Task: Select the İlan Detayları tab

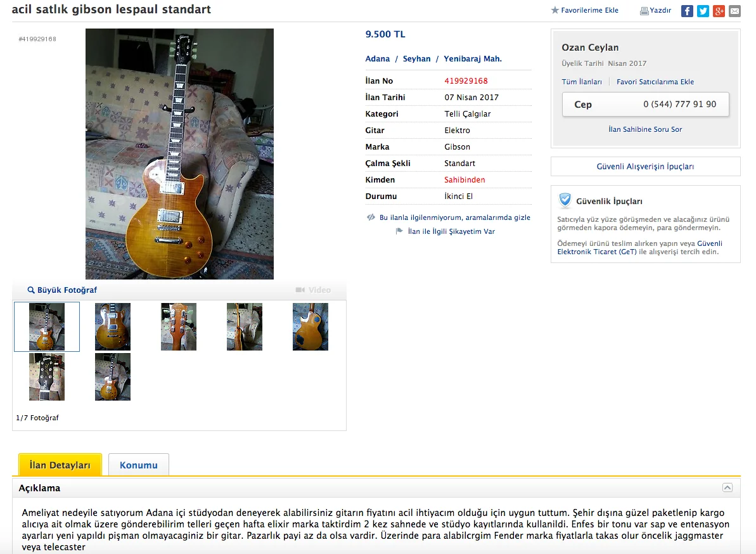Action: (60, 465)
